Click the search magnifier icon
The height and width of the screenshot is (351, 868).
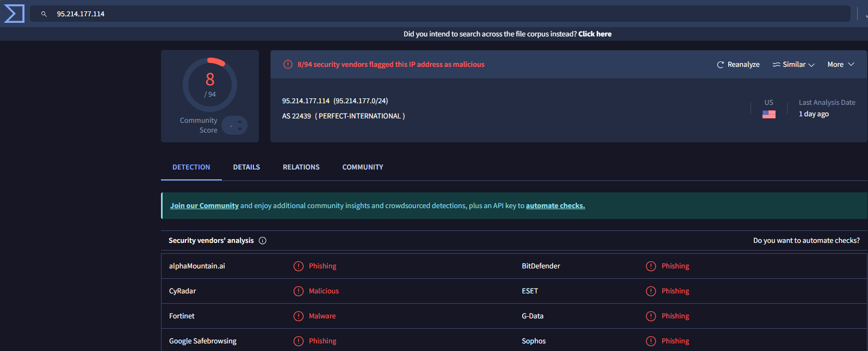(44, 14)
